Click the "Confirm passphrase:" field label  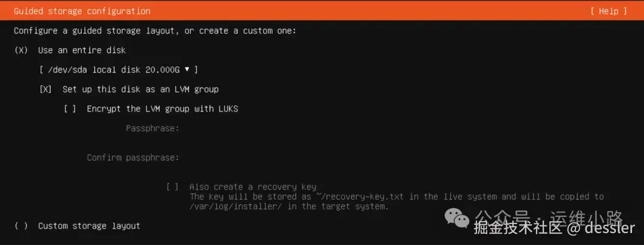point(132,157)
